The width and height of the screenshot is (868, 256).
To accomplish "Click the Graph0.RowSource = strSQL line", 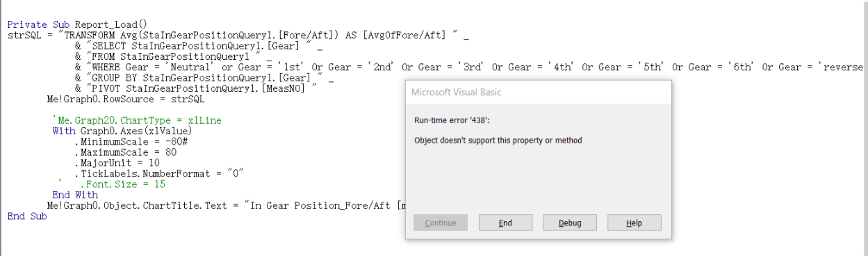I will (x=126, y=99).
